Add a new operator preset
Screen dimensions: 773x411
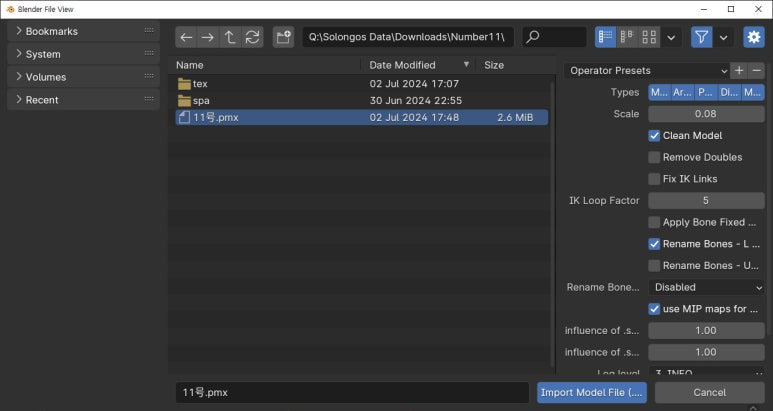coord(739,70)
